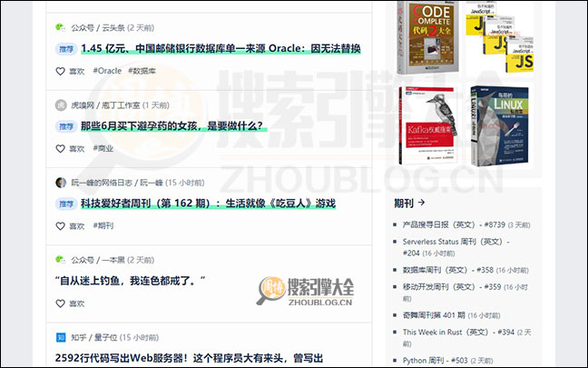This screenshot has width=588, height=368.
Task: Click the 推荐 badge on 避孕药 article
Action: click(66, 126)
